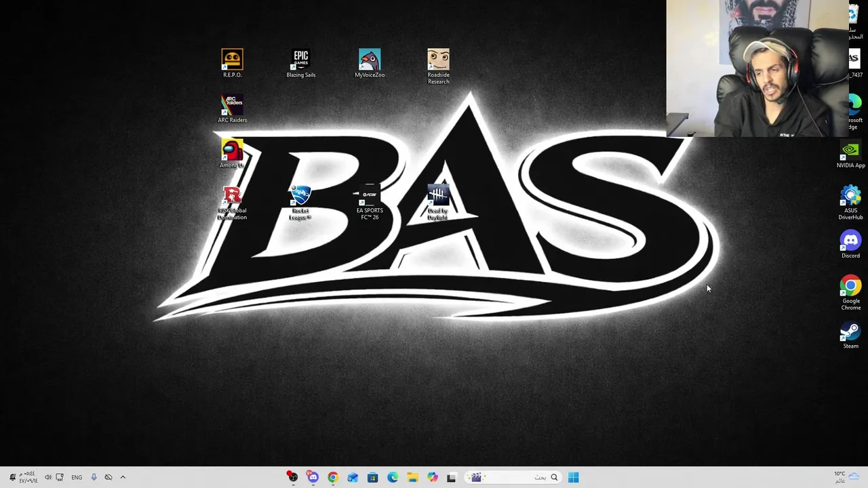Click the taskbar search box
868x488 pixels.
(514, 477)
